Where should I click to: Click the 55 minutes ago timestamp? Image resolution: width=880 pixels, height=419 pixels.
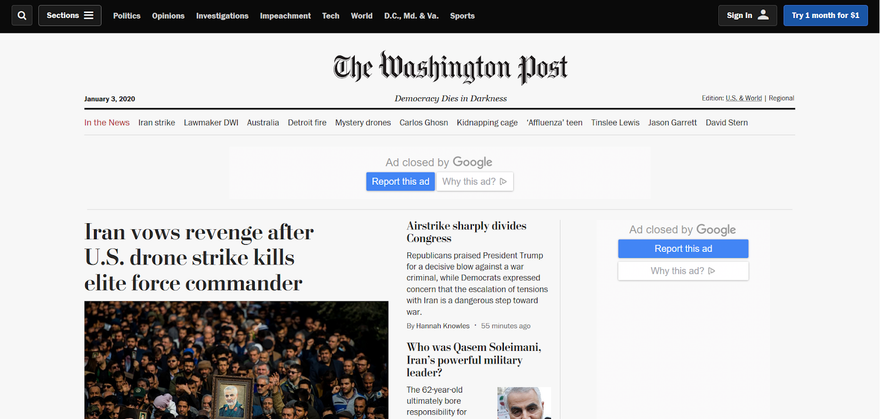pyautogui.click(x=506, y=326)
